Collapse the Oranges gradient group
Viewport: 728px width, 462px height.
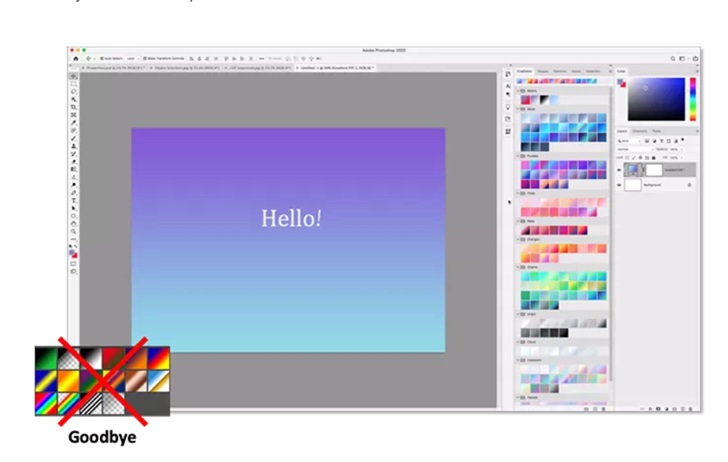[x=518, y=240]
